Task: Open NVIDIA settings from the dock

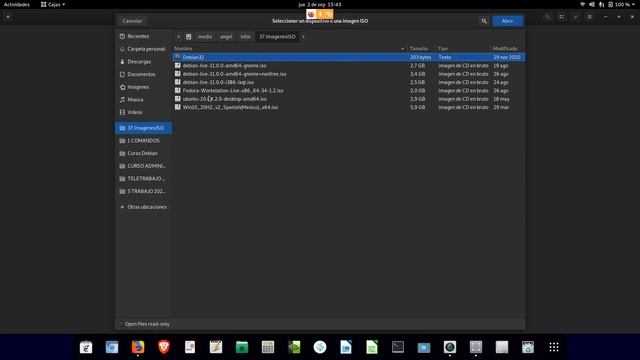Action: tap(294, 347)
